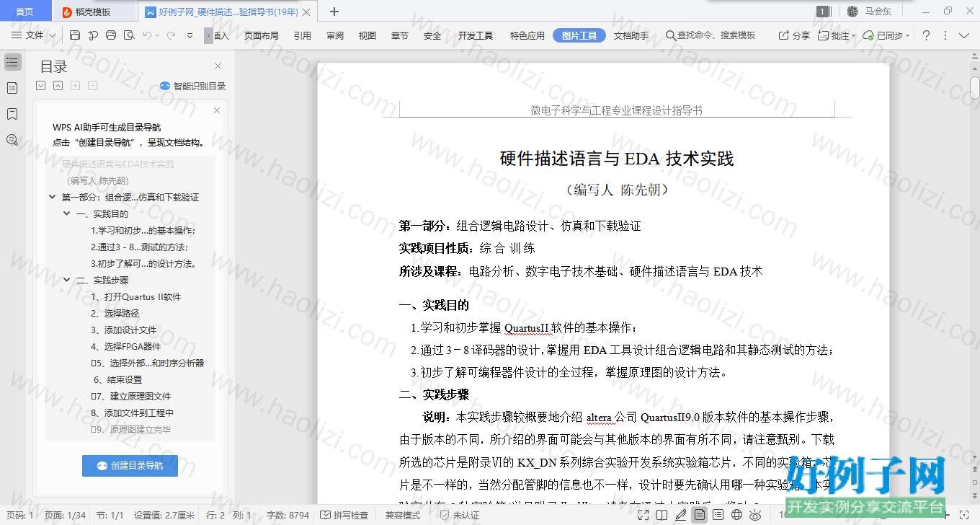This screenshot has width=980, height=525.
Task: Click the 创建目录导航 button
Action: (130, 466)
